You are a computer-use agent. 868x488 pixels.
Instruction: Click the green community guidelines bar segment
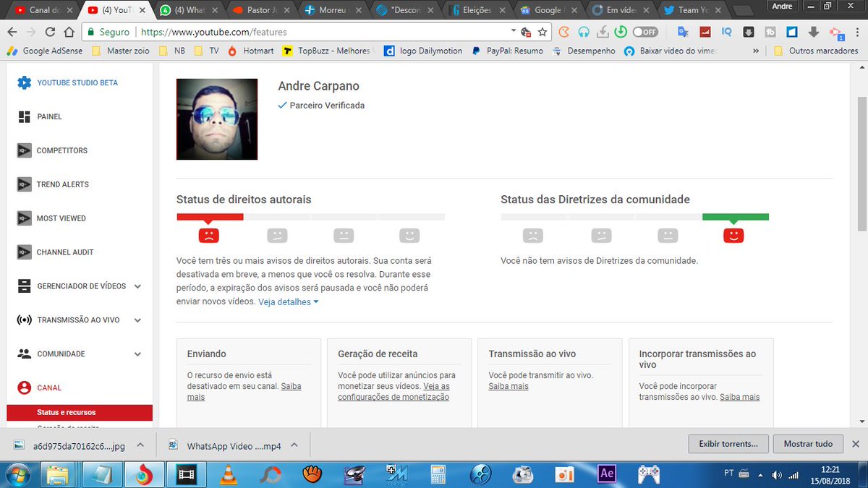(x=736, y=217)
